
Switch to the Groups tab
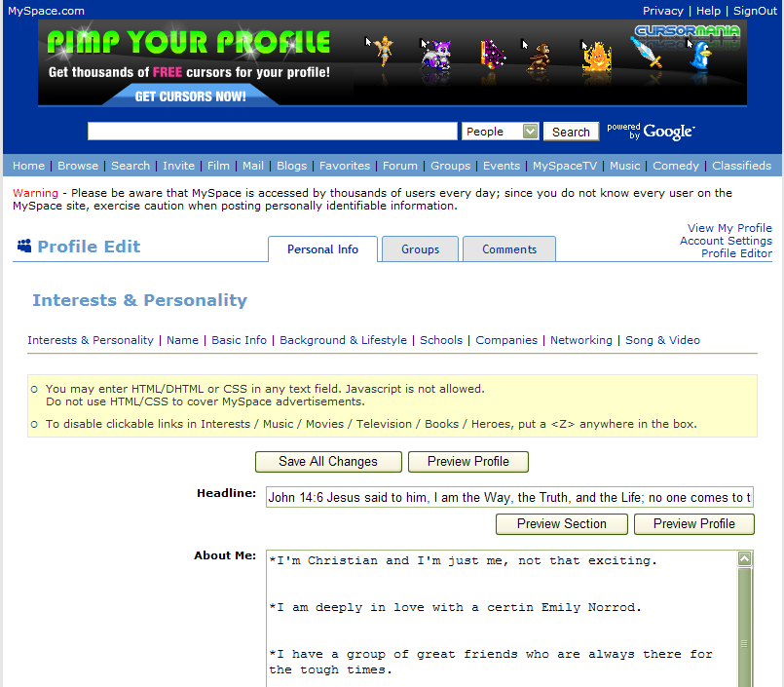click(420, 248)
